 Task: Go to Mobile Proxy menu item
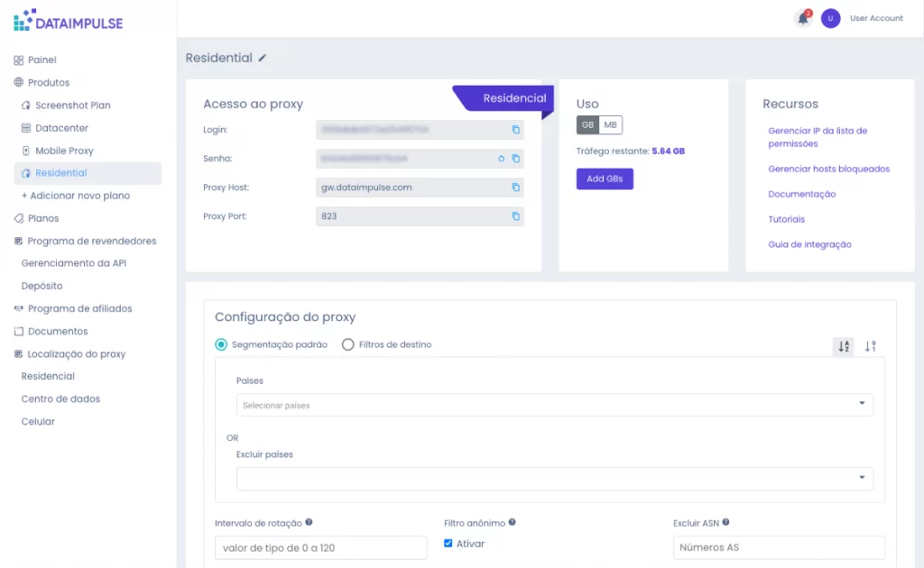(x=64, y=151)
